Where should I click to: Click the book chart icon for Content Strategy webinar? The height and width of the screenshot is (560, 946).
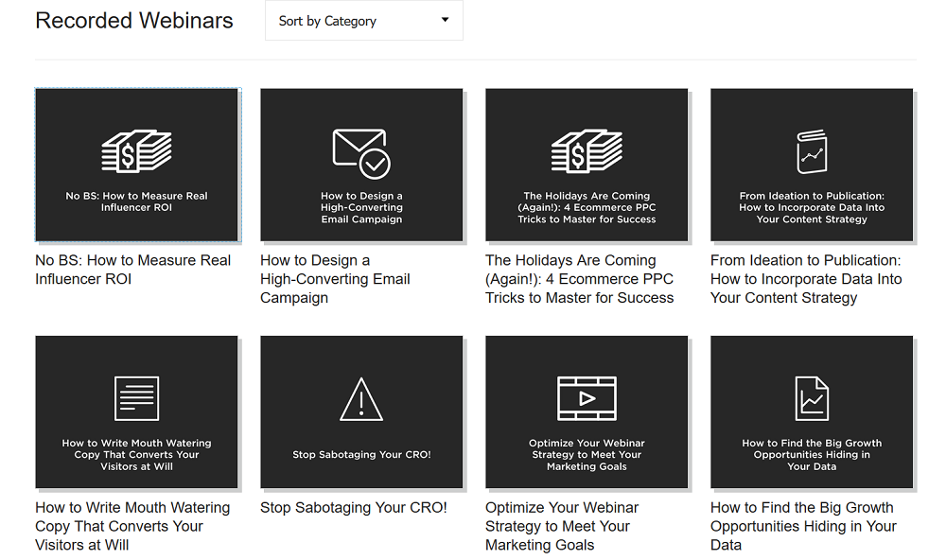point(812,152)
